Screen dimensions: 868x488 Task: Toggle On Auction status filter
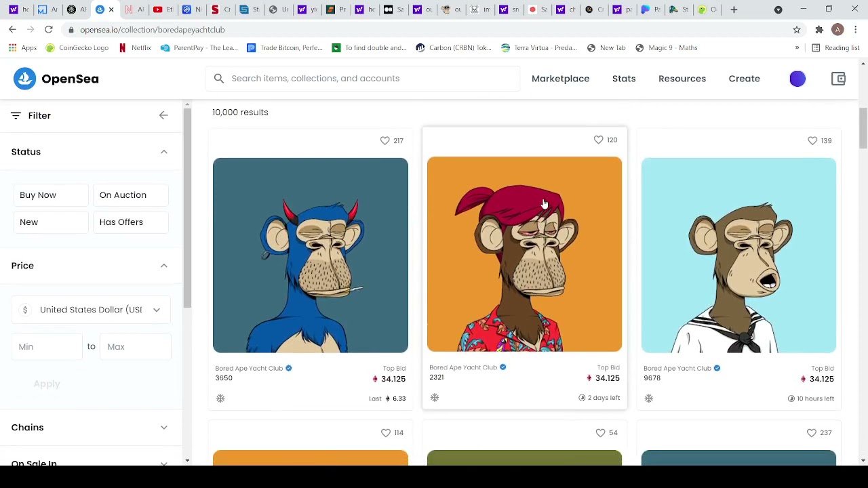click(x=130, y=195)
